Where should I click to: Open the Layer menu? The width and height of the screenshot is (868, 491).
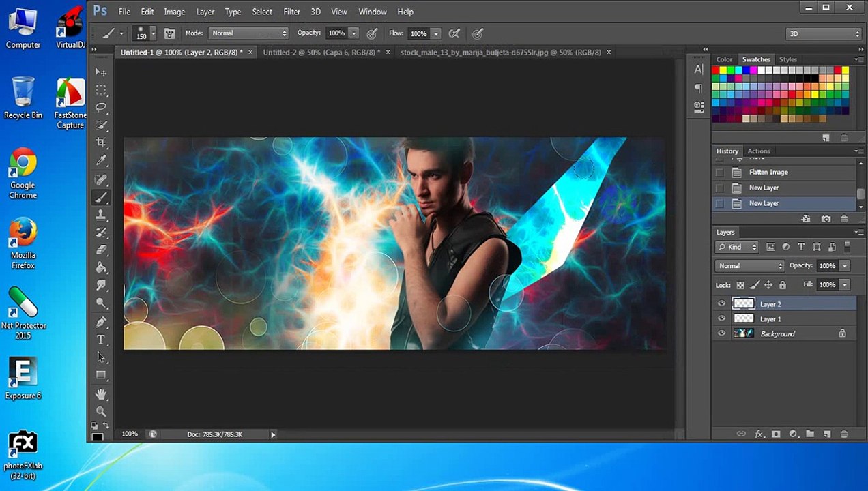click(x=205, y=12)
